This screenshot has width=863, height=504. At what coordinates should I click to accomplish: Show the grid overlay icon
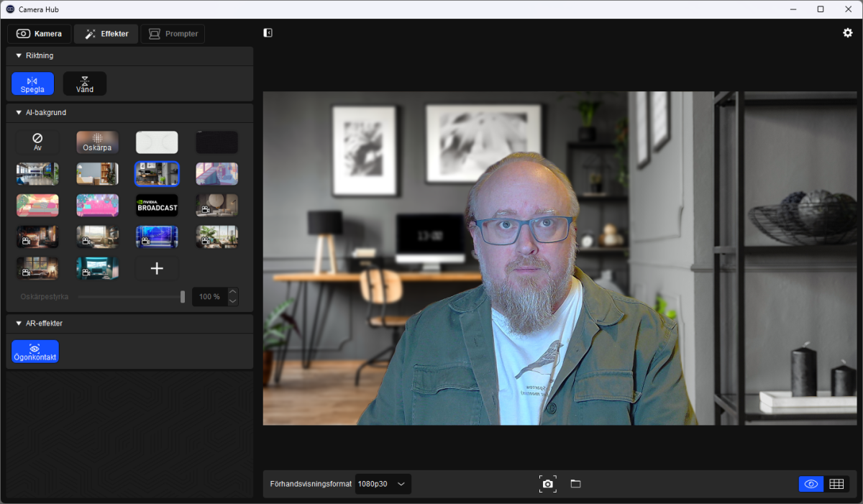click(836, 483)
